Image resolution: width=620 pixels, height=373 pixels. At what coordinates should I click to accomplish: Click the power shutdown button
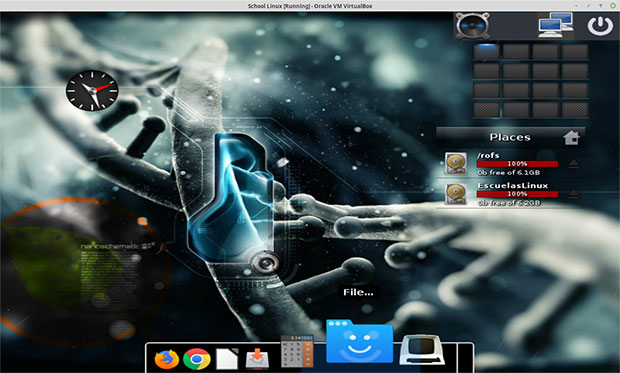[600, 26]
